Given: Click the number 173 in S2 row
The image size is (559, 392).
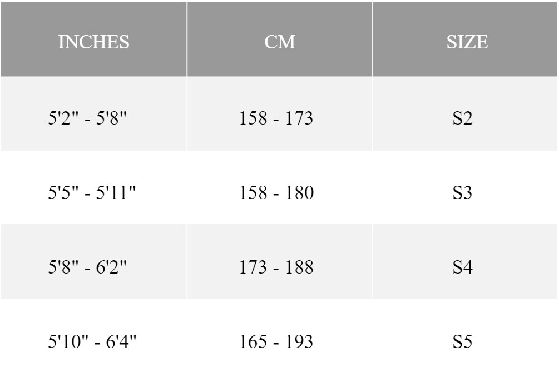Looking at the screenshot, I should click(299, 118).
